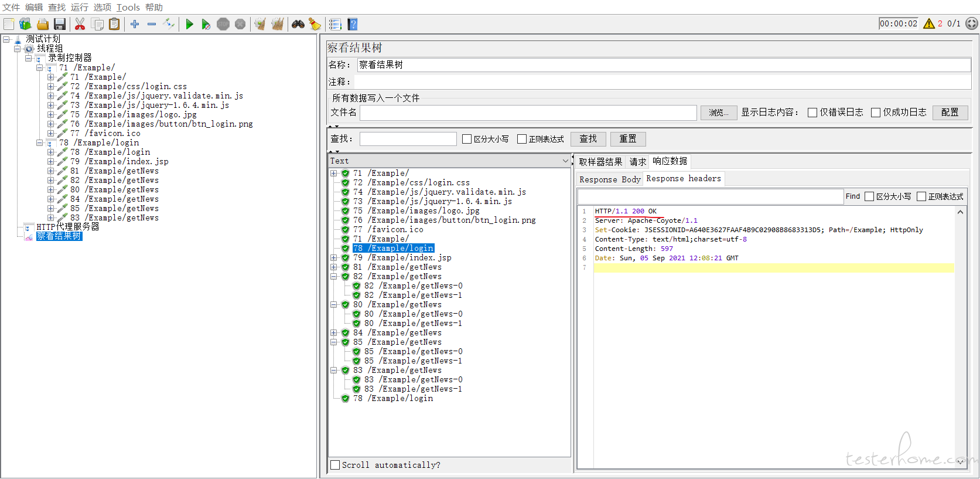Click the 查找 search button
The height and width of the screenshot is (479, 980).
click(588, 139)
